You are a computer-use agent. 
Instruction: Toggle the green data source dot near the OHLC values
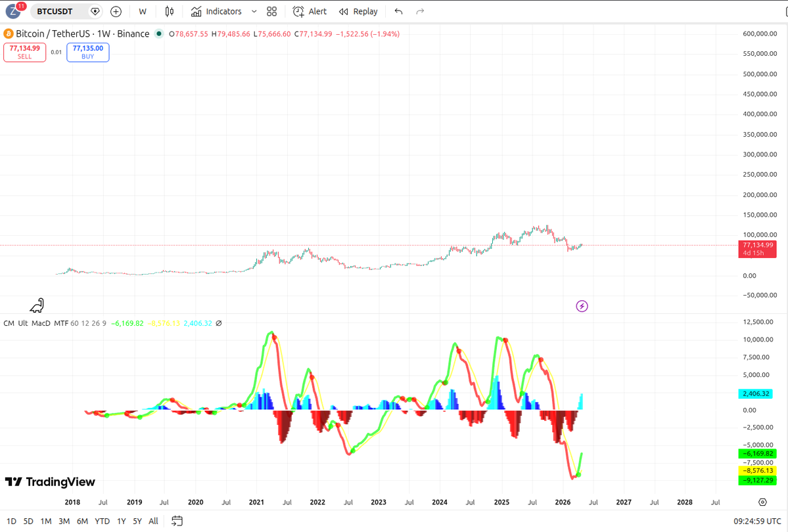(x=158, y=33)
